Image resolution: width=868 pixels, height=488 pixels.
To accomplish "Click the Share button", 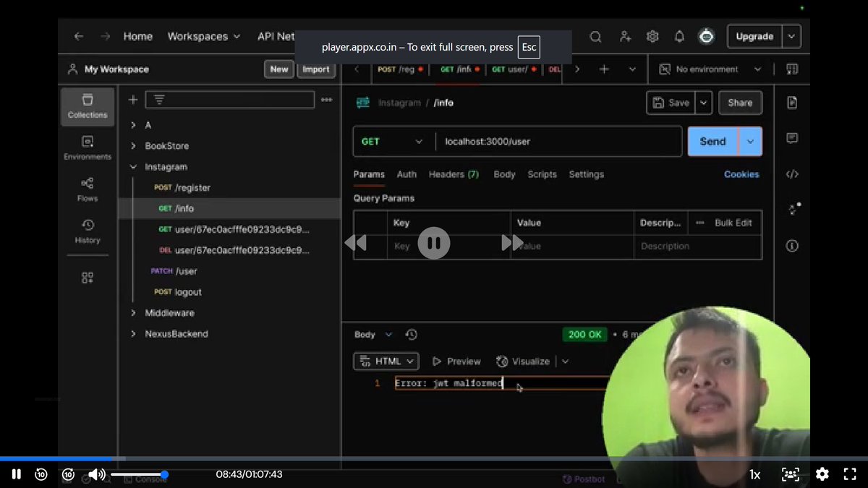I will click(740, 103).
